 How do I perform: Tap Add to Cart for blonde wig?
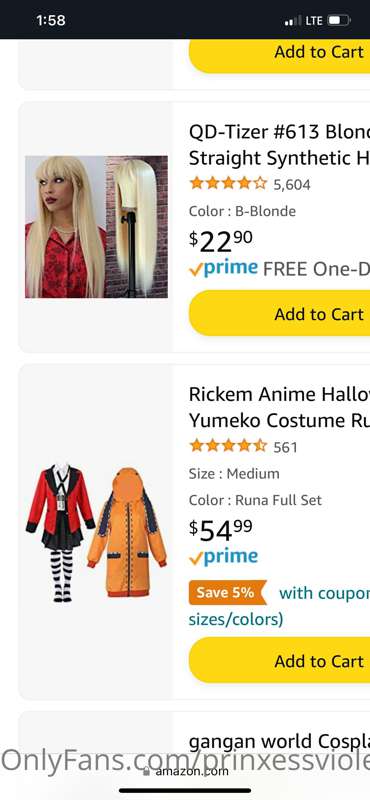pyautogui.click(x=280, y=313)
